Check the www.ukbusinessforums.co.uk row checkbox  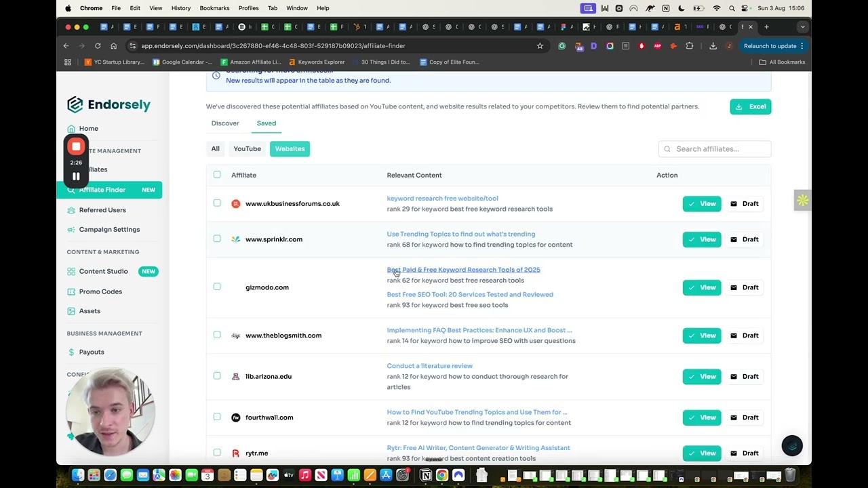tap(217, 203)
